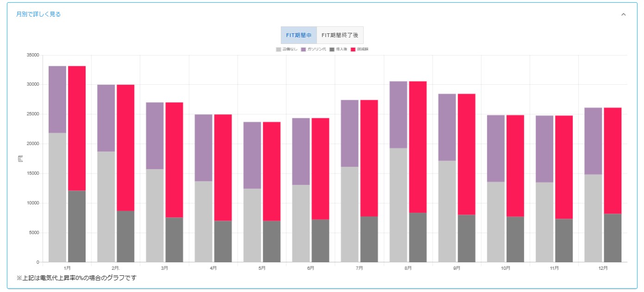Select the 10月 light gray 設備なし bar

(x=496, y=222)
